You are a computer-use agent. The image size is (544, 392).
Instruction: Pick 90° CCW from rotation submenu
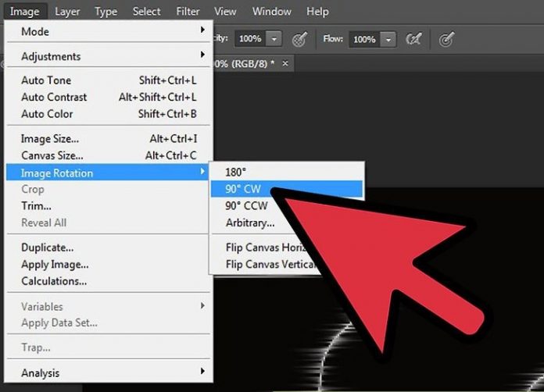(x=246, y=206)
